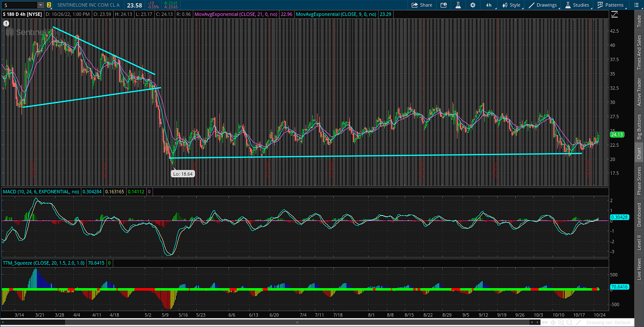The width and height of the screenshot is (644, 327).
Task: Open chart settings gear icon
Action: pyautogui.click(x=473, y=5)
